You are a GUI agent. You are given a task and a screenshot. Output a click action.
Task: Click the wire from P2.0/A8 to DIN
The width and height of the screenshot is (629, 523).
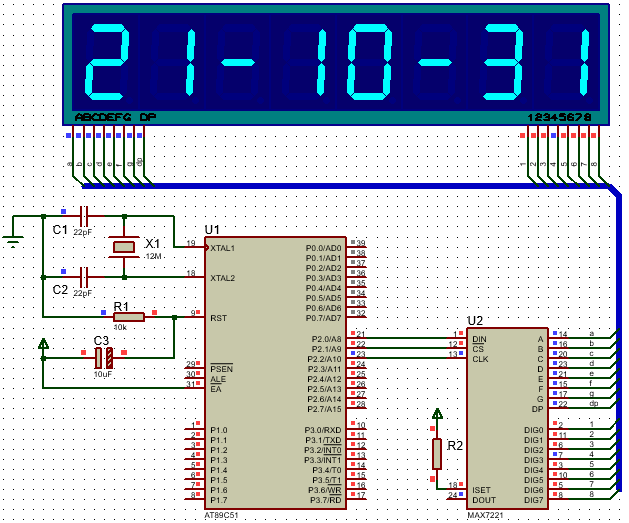tap(407, 338)
